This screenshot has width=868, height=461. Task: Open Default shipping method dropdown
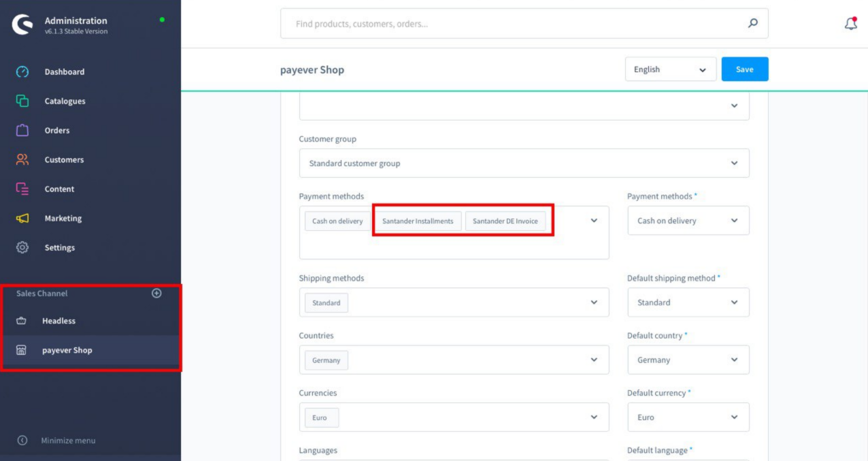[x=688, y=302]
